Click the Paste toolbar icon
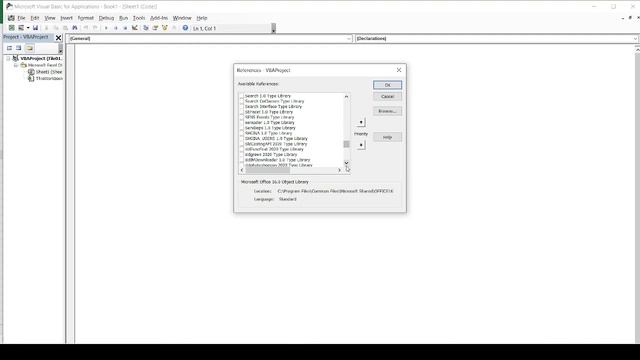 click(x=65, y=28)
